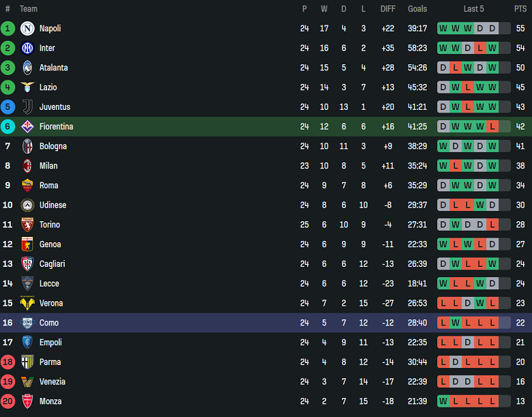This screenshot has width=532, height=417.
Task: Click the Torino club crest icon
Action: [x=27, y=225]
